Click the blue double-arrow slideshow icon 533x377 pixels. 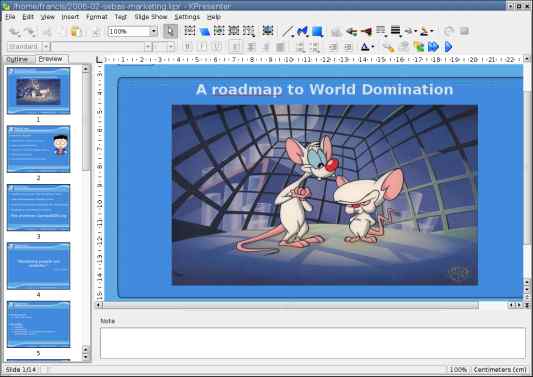pyautogui.click(x=433, y=47)
